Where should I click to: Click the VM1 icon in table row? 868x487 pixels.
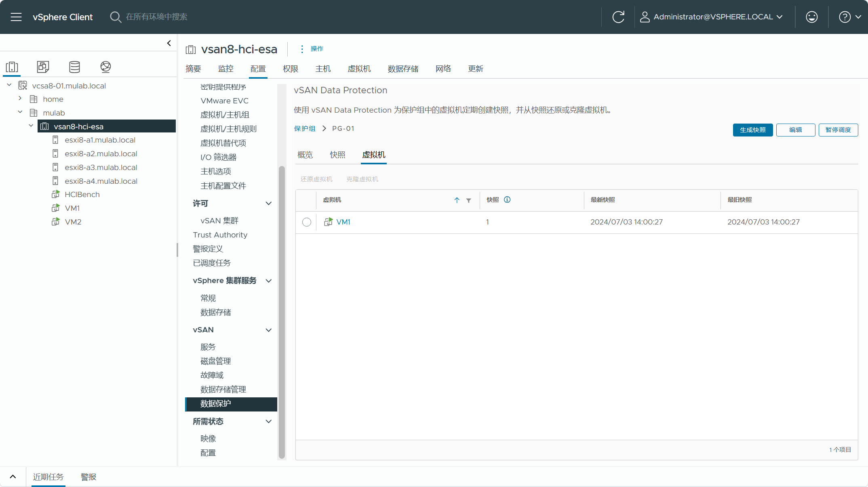[328, 222]
